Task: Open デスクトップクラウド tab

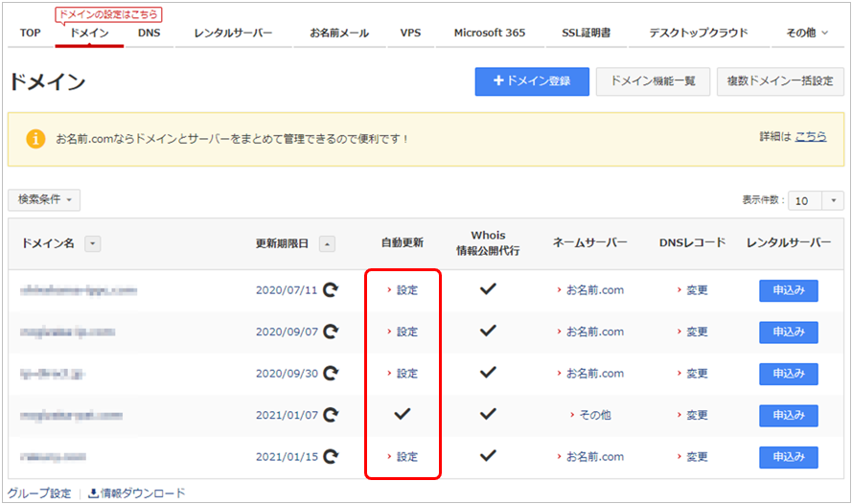Action: coord(699,34)
